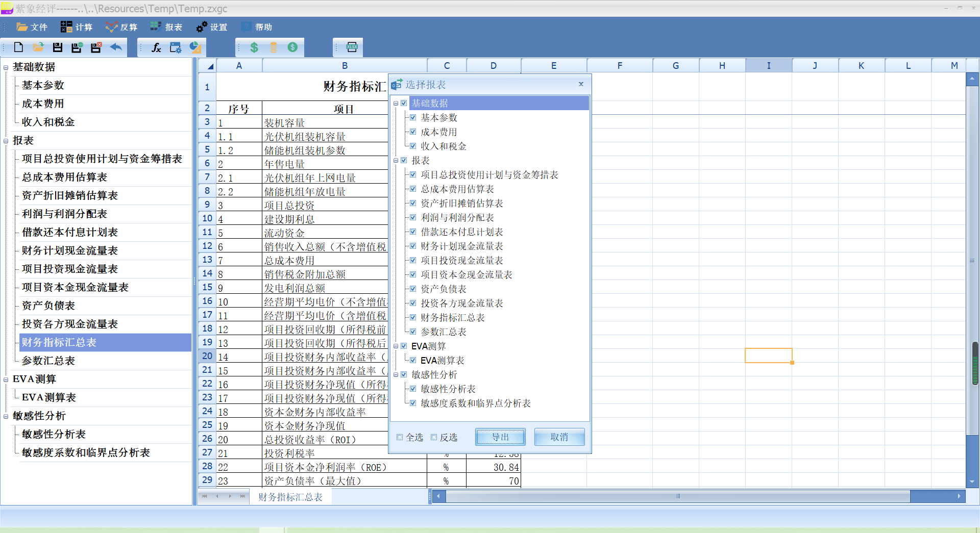
Task: Click save-as floppy icon with green bubble
Action: 77,47
